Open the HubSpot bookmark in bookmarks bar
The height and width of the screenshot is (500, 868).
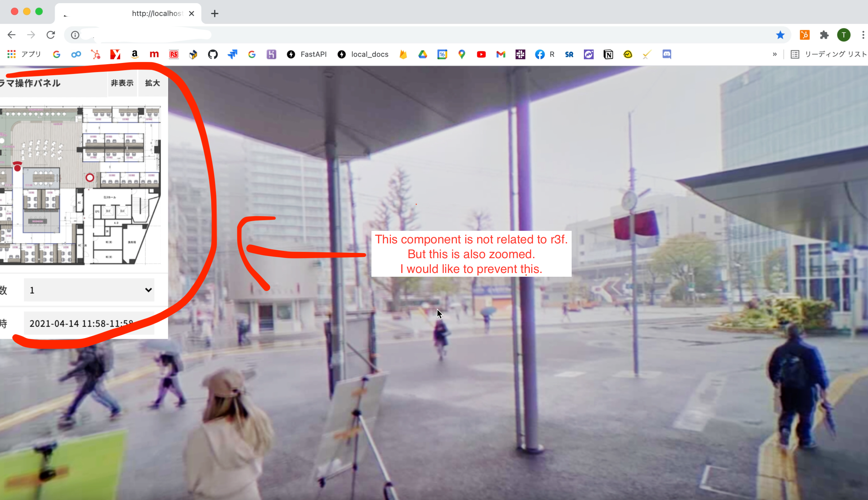click(x=96, y=54)
